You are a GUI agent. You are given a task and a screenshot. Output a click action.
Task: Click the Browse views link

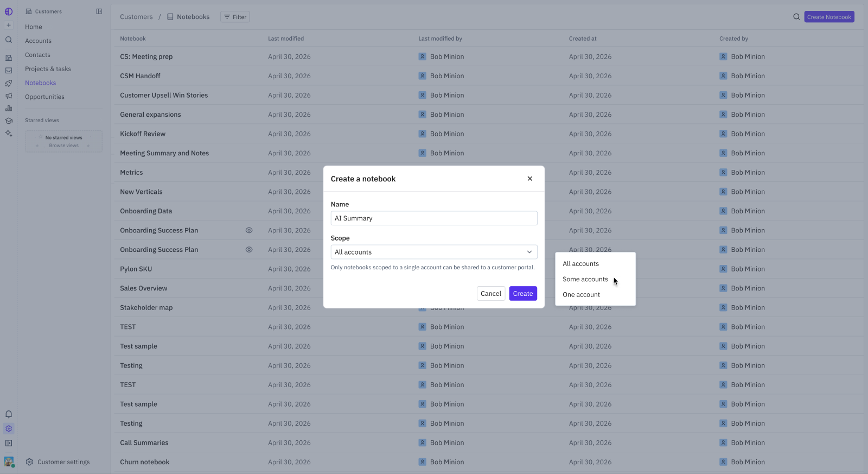tap(64, 146)
